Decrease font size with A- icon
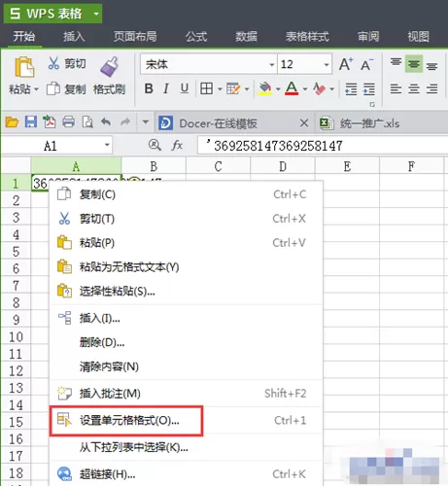This screenshot has width=448, height=486. coord(367,65)
